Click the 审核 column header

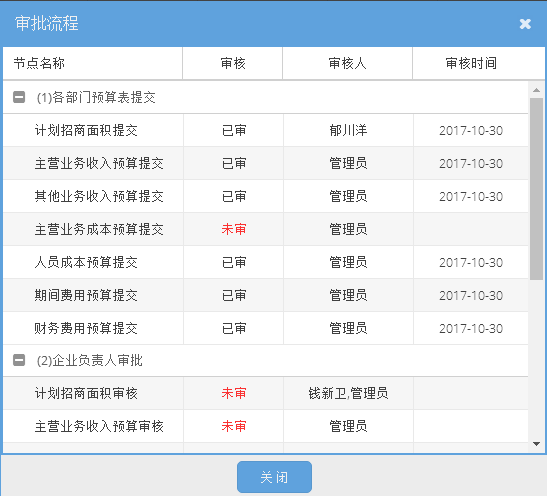[x=233, y=63]
